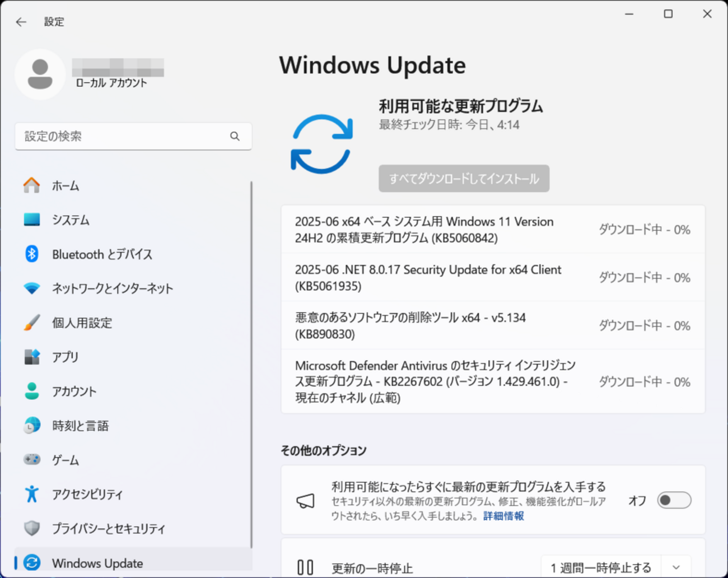Open the 詳細情報 link
Image resolution: width=728 pixels, height=578 pixels.
pos(503,516)
